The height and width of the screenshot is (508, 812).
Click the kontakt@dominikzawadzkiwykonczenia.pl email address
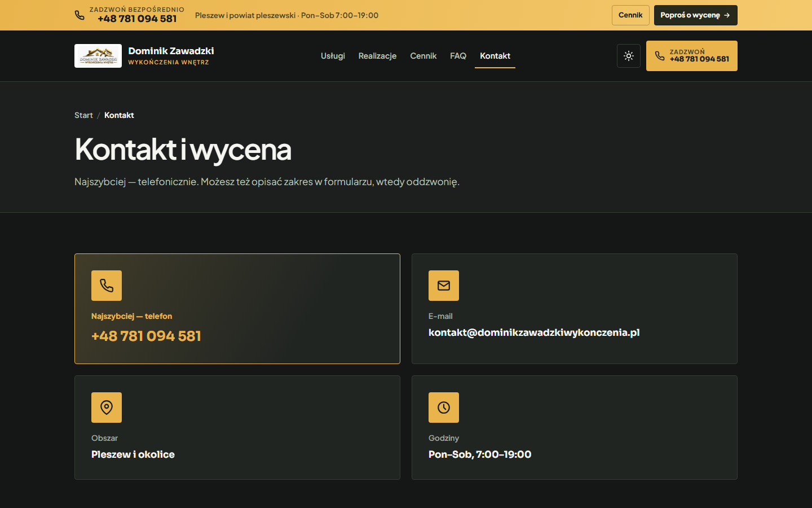(534, 332)
